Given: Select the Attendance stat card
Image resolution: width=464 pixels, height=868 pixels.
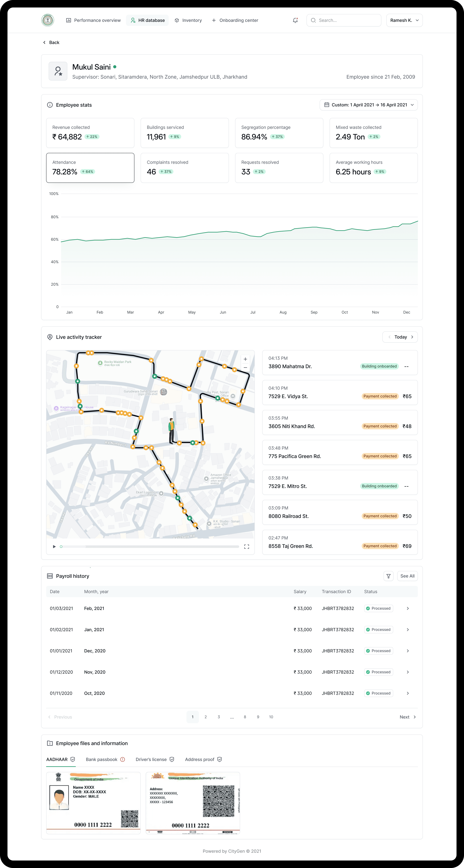Looking at the screenshot, I should [x=90, y=168].
